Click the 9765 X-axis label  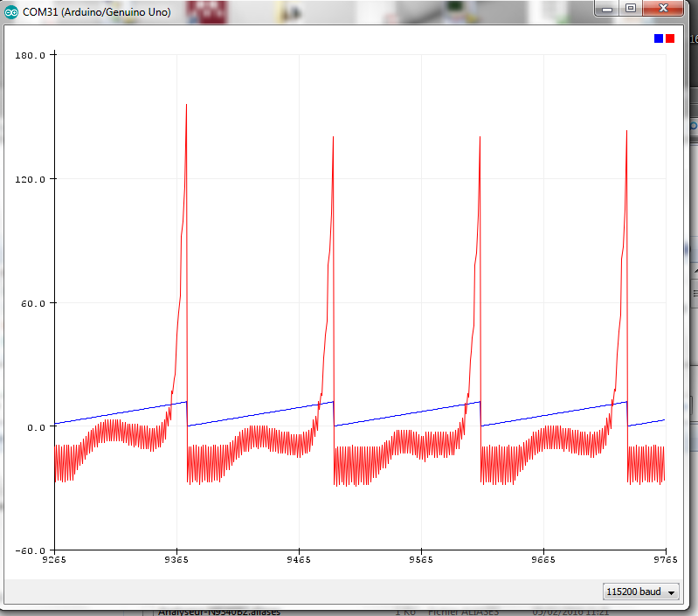(665, 562)
